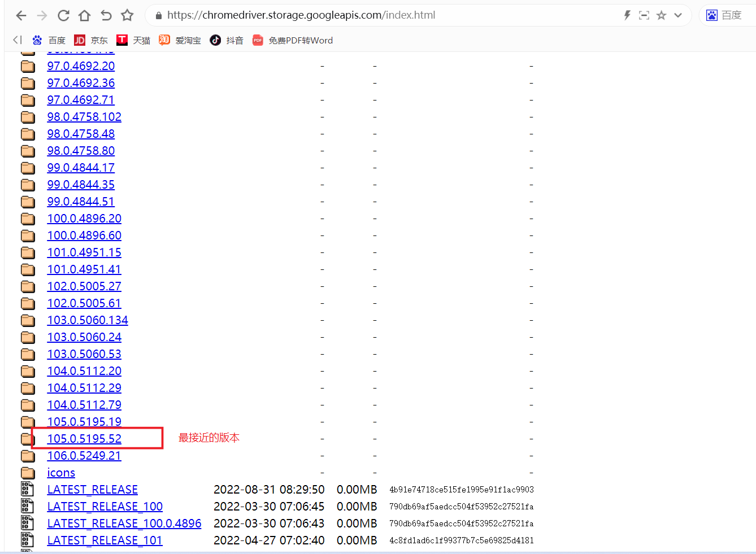The height and width of the screenshot is (554, 756).
Task: Open folder 101.0.4951.41
Action: [x=84, y=269]
